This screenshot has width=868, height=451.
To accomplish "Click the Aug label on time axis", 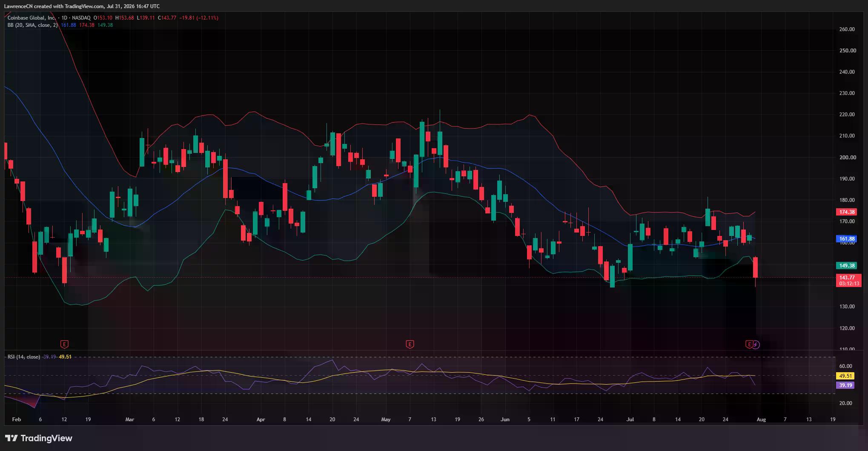I will 761,419.
